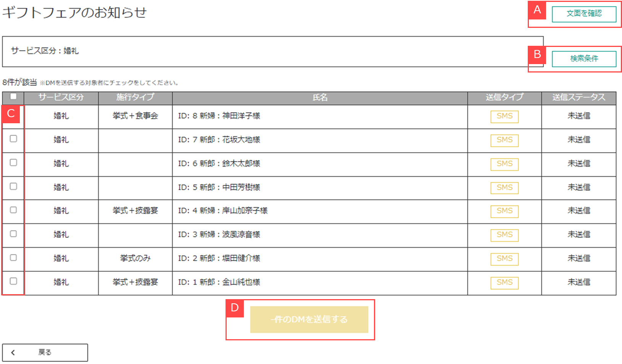Select the checkbox for ID 6 鈴木太郎様

13,163
